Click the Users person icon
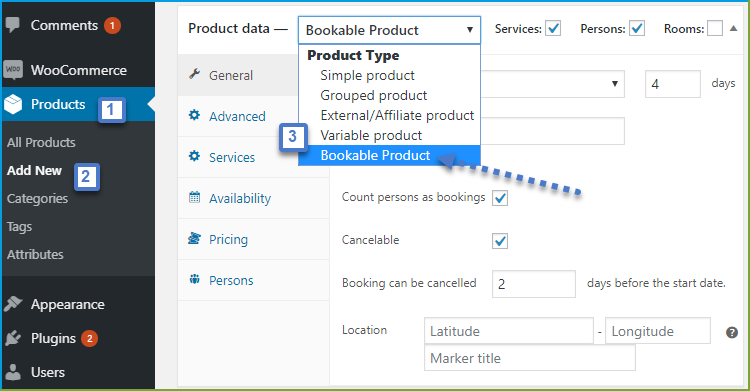The image size is (750, 391). click(x=13, y=372)
